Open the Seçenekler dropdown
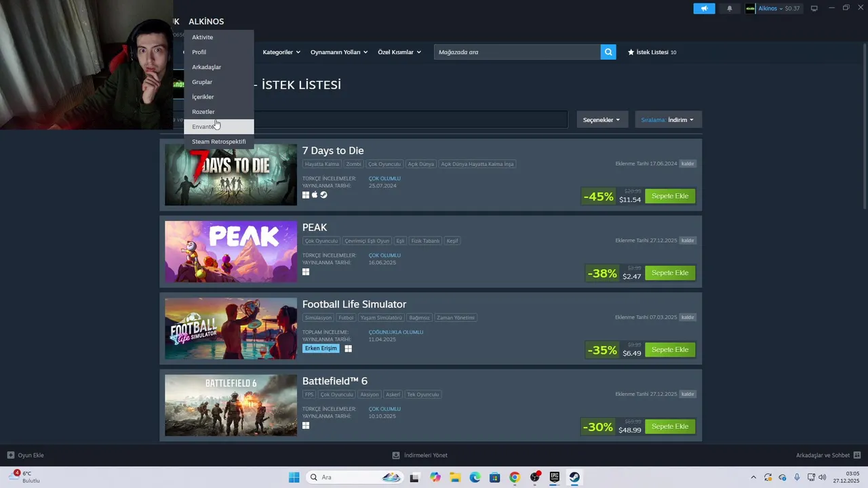The height and width of the screenshot is (488, 868). pos(601,120)
